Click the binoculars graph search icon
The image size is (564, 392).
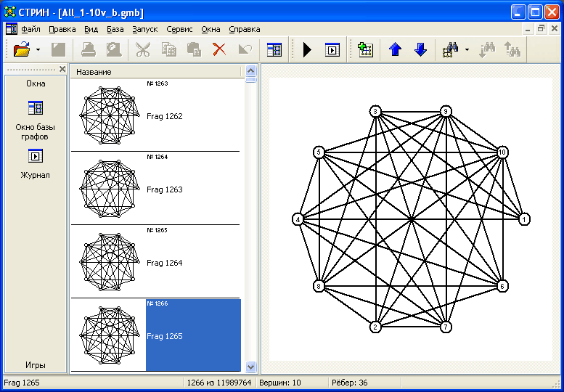(x=451, y=49)
